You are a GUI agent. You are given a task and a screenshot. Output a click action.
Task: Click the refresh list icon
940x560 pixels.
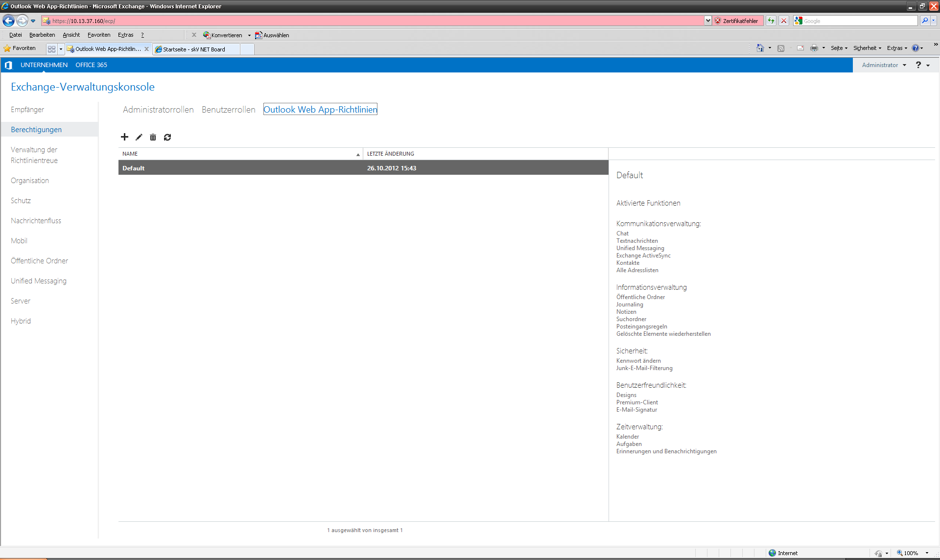tap(167, 137)
